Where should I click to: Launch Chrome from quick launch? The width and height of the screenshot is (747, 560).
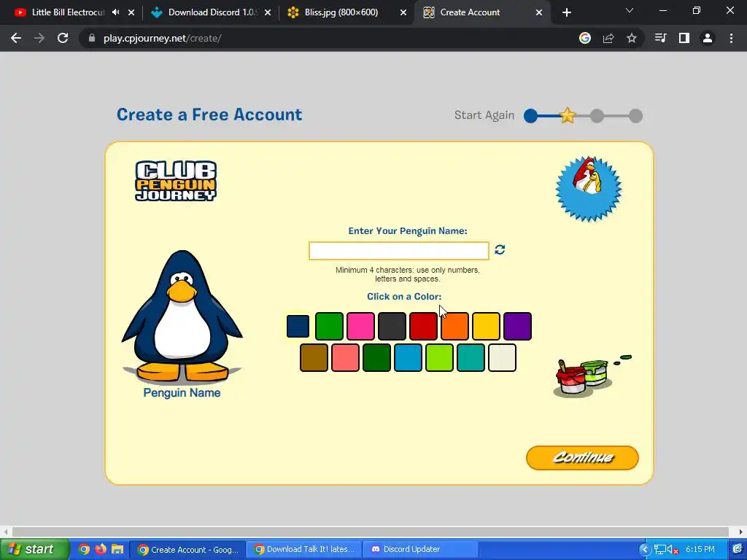pyautogui.click(x=84, y=549)
